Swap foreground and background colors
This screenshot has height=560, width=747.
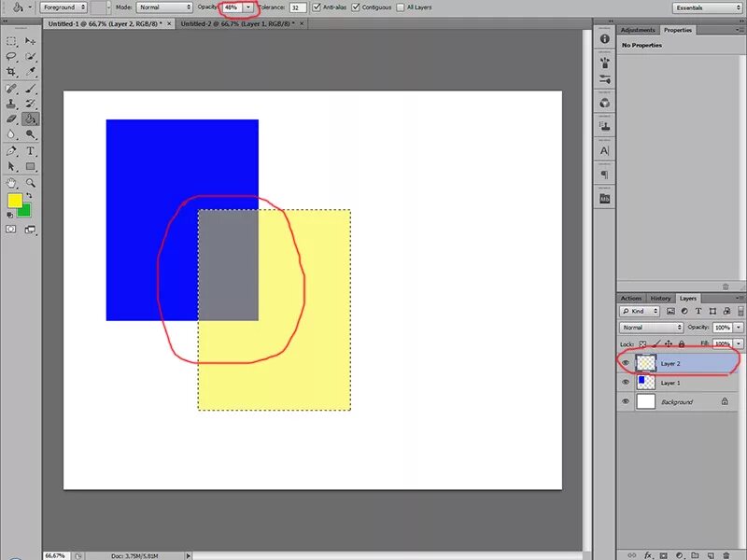[x=29, y=195]
